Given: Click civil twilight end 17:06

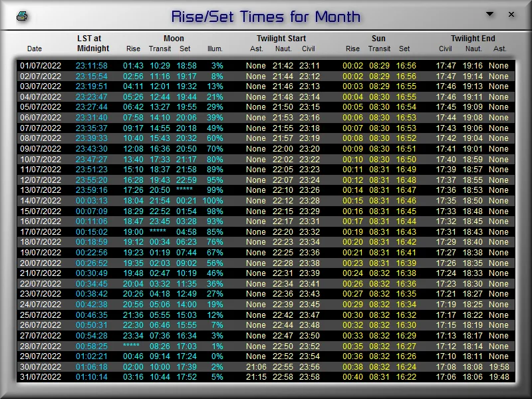Looking at the screenshot, I should 446,377.
